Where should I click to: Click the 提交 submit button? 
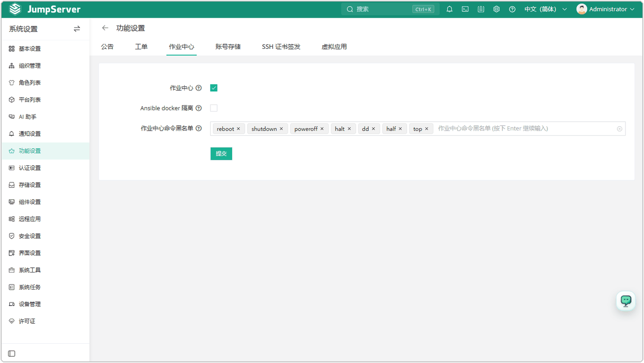221,153
